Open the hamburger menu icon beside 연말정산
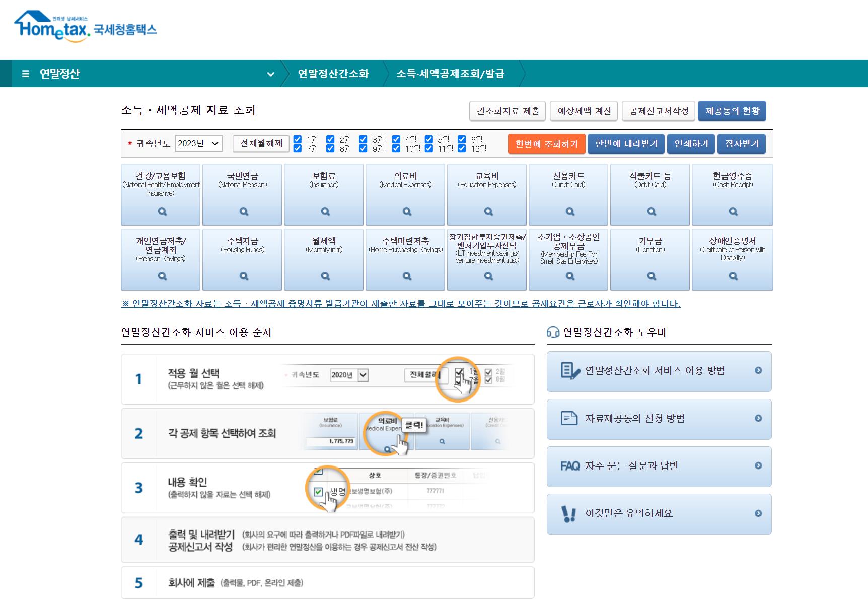 [26, 74]
